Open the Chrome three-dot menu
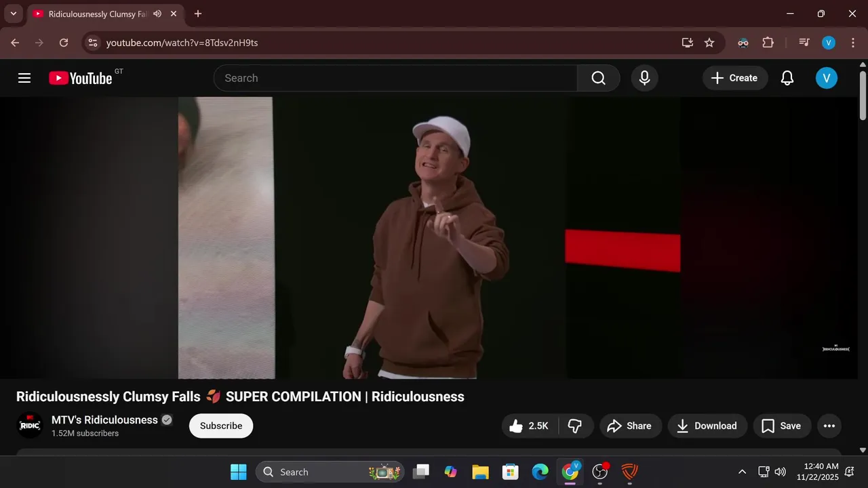 tap(852, 43)
